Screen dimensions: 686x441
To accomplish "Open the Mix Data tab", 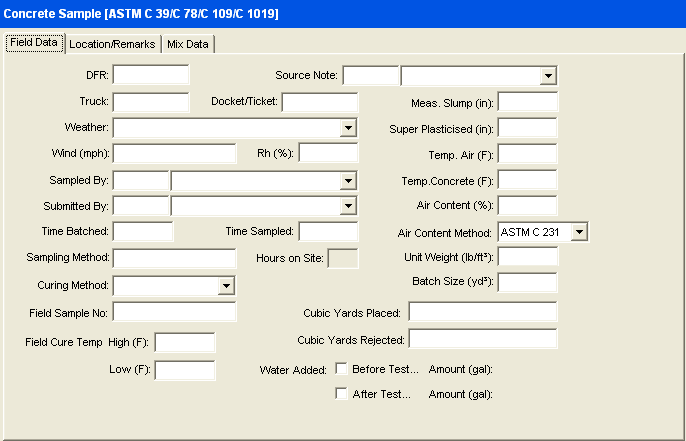I will click(x=189, y=44).
